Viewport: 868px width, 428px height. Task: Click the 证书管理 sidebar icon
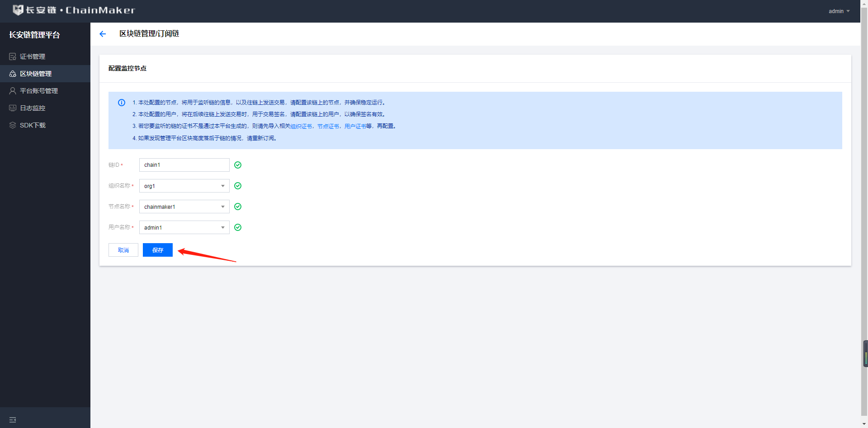13,56
